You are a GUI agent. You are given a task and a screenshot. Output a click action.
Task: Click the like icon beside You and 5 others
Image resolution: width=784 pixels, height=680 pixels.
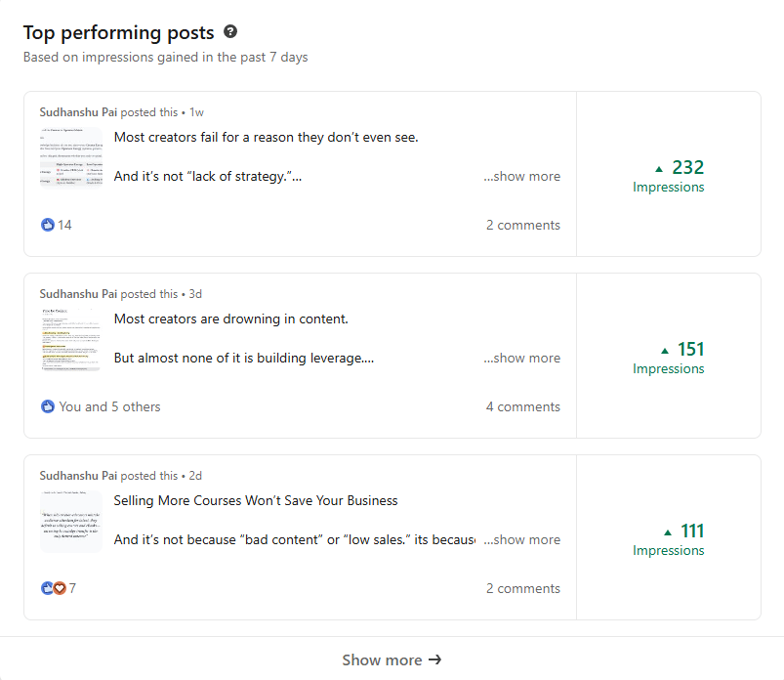48,406
